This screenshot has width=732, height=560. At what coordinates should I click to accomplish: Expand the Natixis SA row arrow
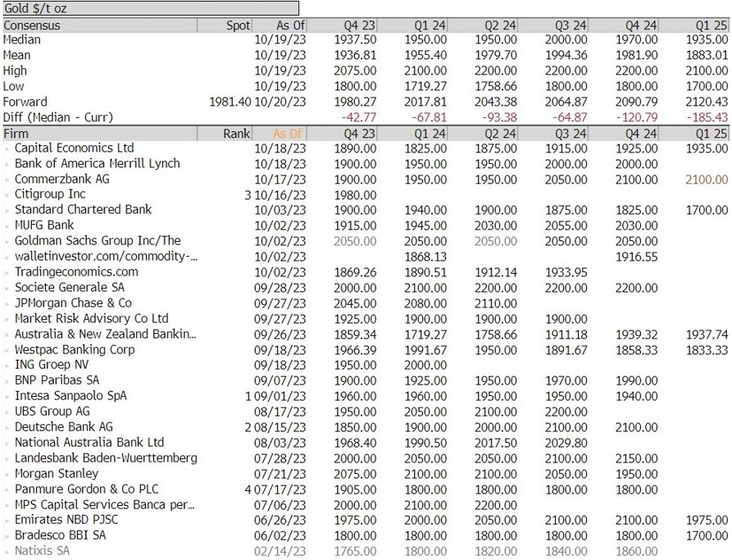pyautogui.click(x=7, y=551)
